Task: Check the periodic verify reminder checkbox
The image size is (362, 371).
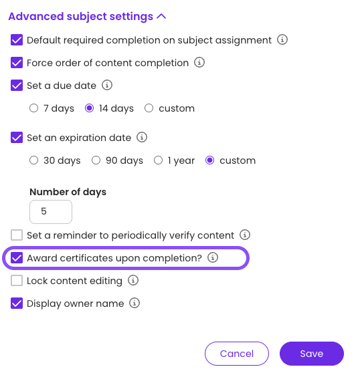Action: pos(17,235)
